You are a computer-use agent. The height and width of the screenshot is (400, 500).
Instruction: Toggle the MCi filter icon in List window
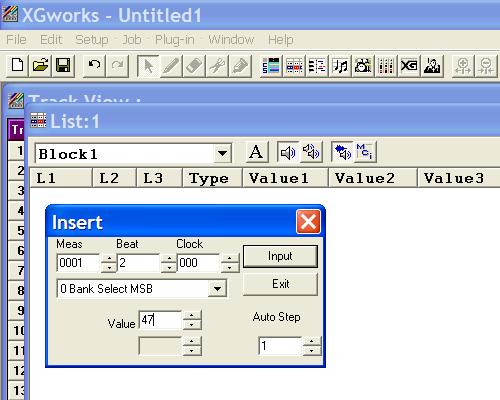point(365,152)
